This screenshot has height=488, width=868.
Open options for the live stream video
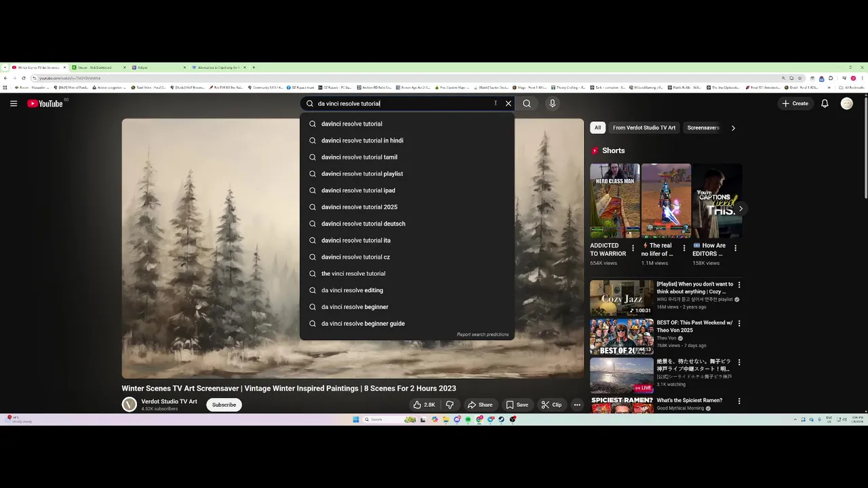pos(739,363)
